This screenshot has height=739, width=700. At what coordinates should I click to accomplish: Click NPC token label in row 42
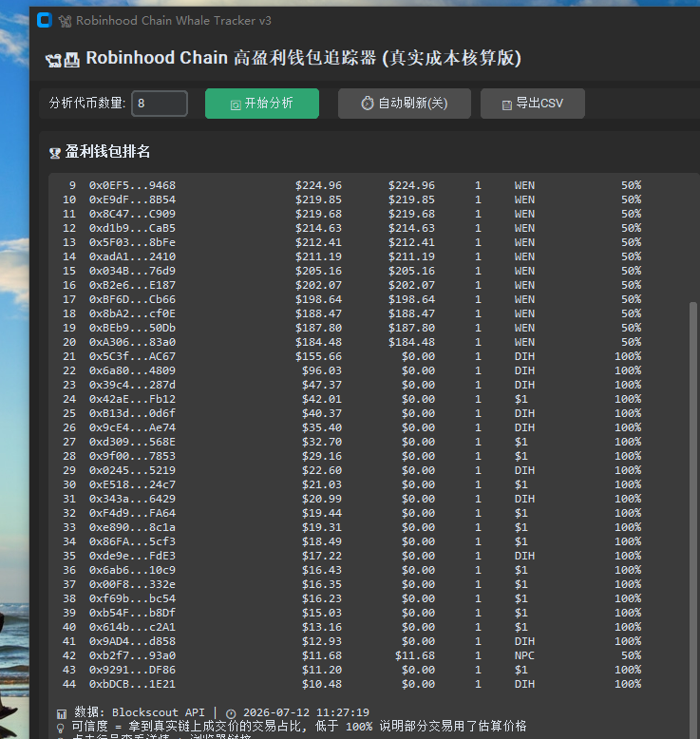(524, 655)
